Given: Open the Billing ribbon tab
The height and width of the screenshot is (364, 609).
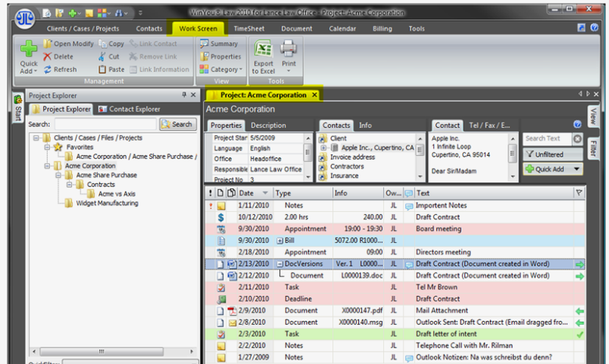Looking at the screenshot, I should click(382, 29).
